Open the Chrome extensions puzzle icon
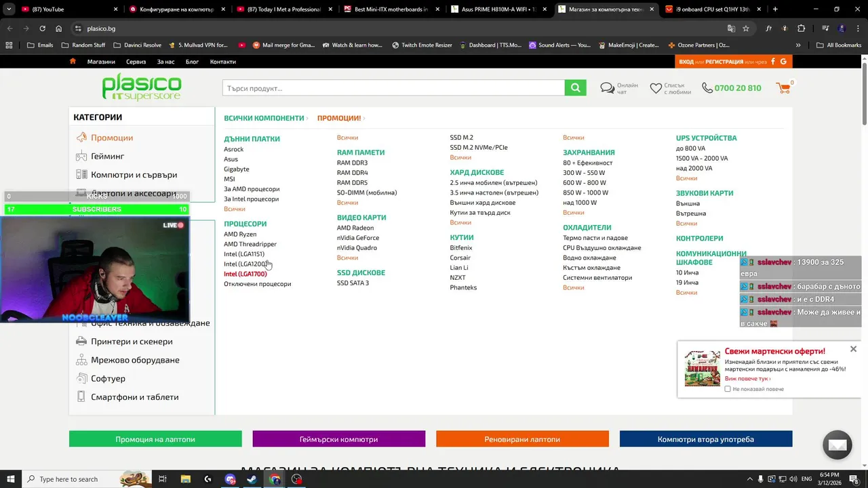868x488 pixels. click(x=802, y=28)
